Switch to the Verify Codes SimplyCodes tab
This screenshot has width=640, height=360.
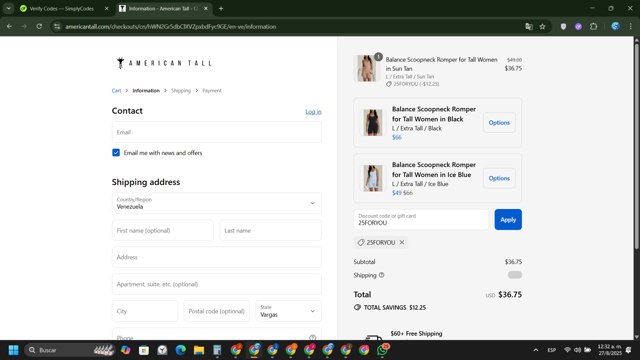[61, 8]
